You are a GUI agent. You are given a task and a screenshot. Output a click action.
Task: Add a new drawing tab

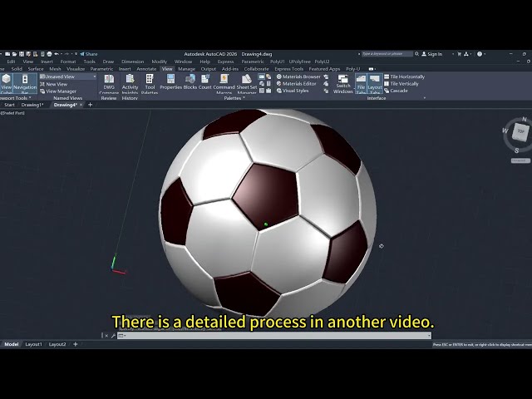coord(91,105)
